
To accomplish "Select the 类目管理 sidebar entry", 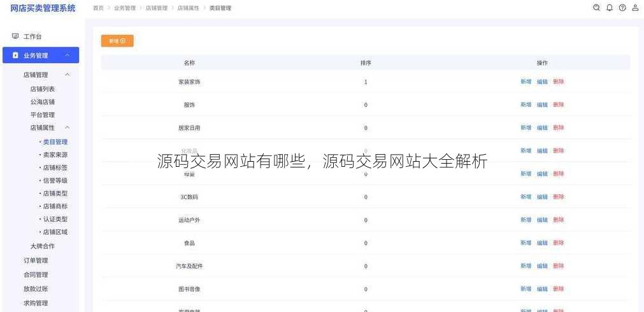I will 55,141.
